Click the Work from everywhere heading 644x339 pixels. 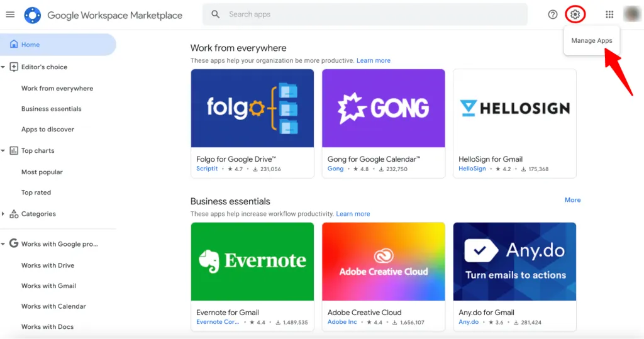point(238,48)
